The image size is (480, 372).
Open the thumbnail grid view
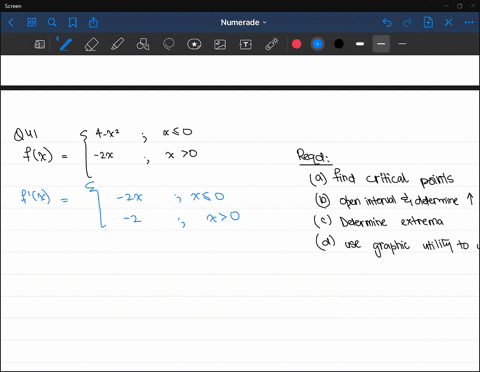coord(31,22)
